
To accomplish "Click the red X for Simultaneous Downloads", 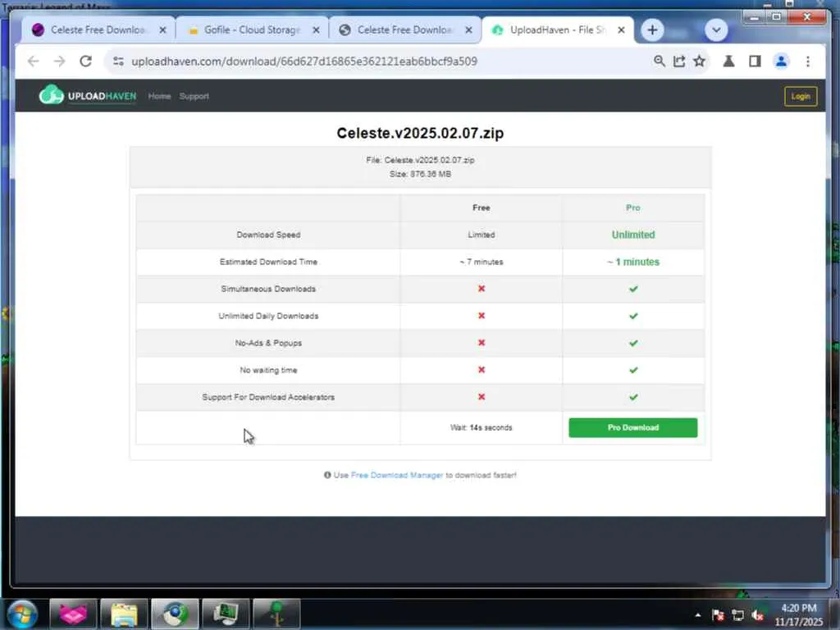I will 481,289.
